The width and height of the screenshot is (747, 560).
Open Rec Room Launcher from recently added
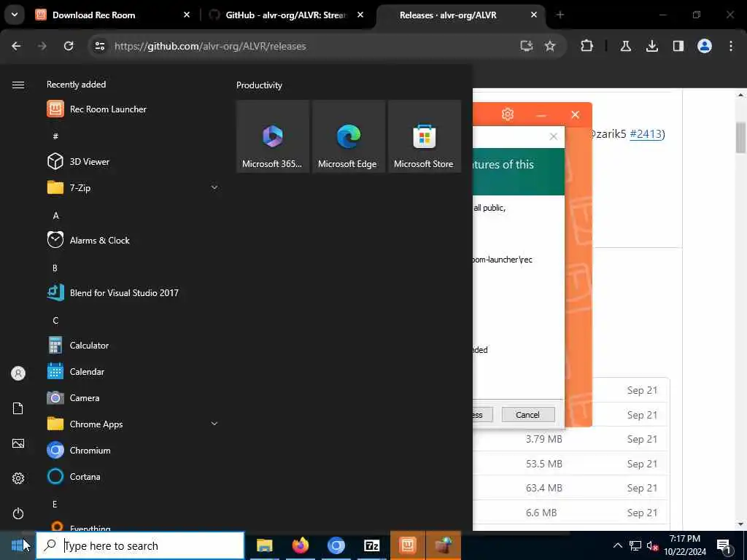[97, 109]
